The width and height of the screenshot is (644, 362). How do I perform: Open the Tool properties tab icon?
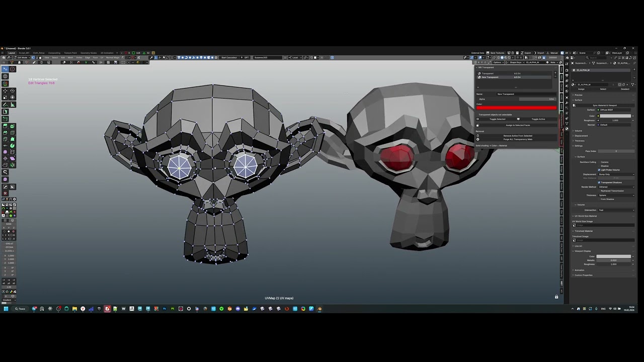(567, 63)
